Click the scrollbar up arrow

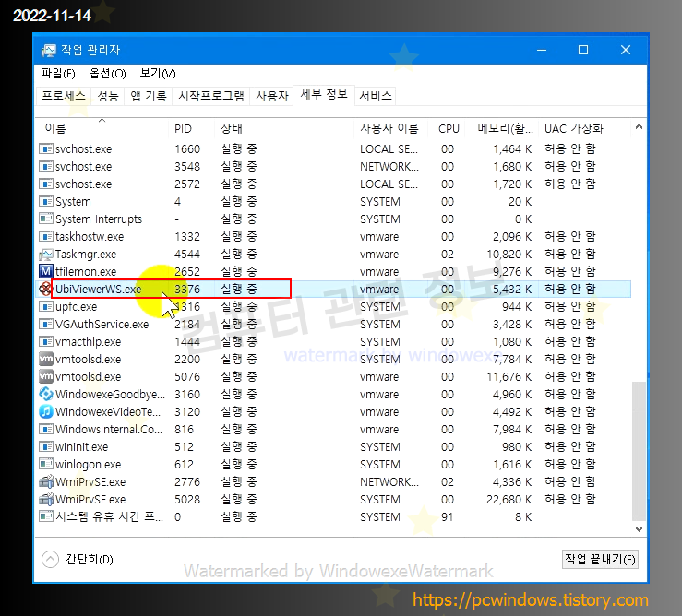[639, 127]
